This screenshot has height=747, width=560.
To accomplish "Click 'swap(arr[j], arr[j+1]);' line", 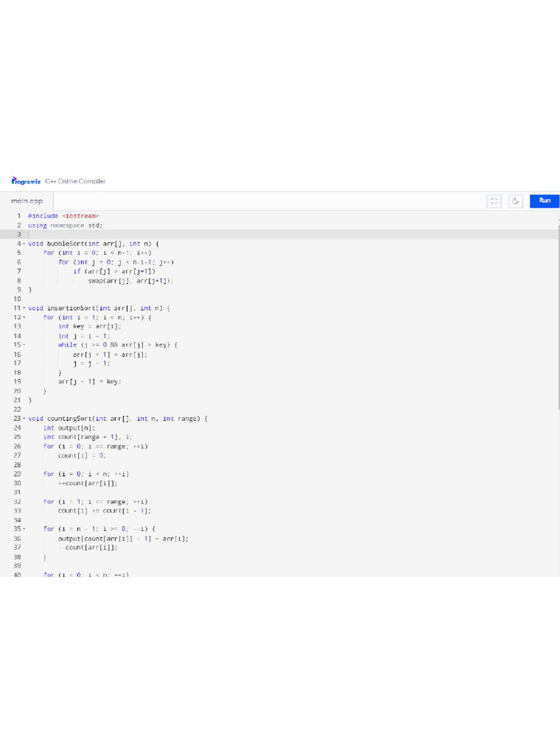I will tap(131, 281).
